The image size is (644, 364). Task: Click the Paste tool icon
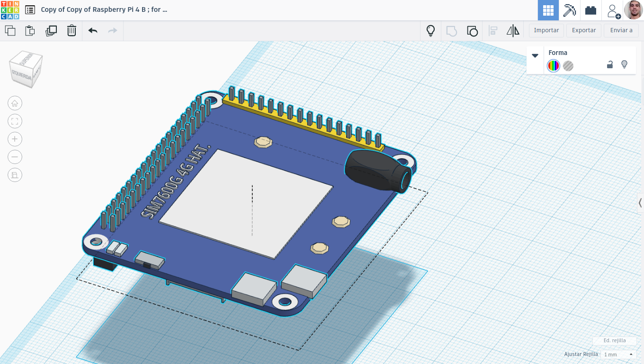[30, 31]
